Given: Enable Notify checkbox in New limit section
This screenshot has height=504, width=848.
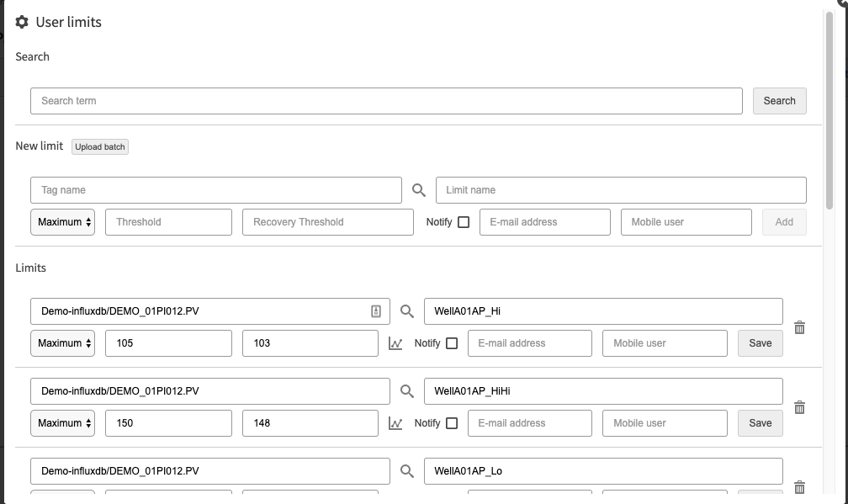Looking at the screenshot, I should coord(464,222).
